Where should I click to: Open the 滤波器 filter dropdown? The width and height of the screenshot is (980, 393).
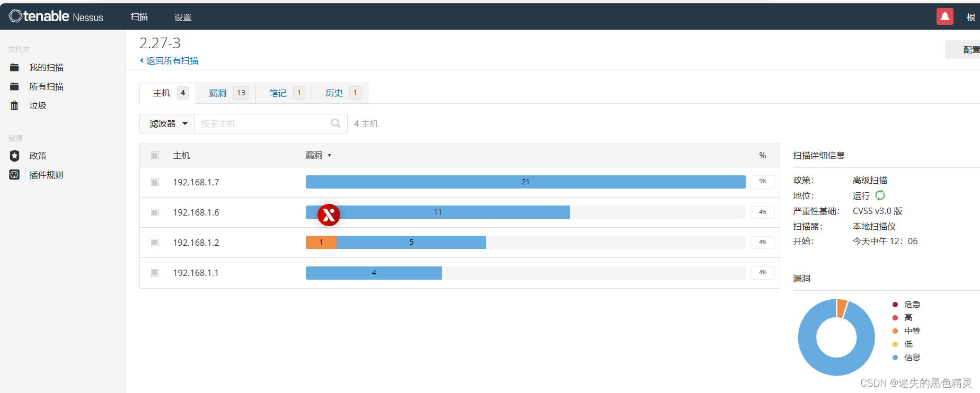click(167, 123)
